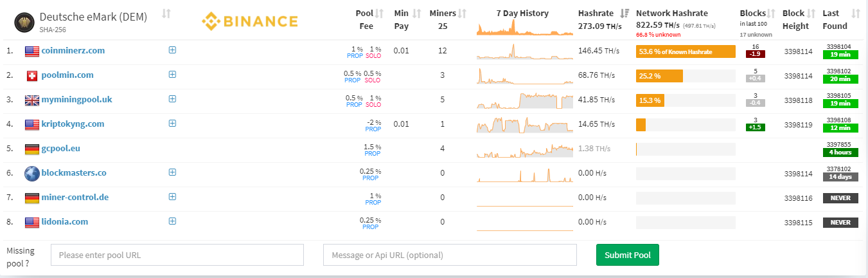Open myminingpool.uk pool link
The image size is (868, 278).
point(76,99)
